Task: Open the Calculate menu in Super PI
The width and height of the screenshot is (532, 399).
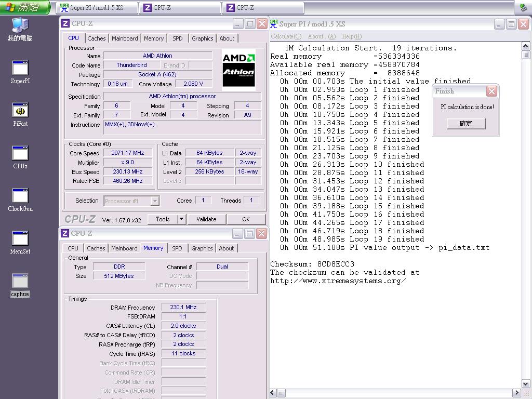Action: coord(286,36)
